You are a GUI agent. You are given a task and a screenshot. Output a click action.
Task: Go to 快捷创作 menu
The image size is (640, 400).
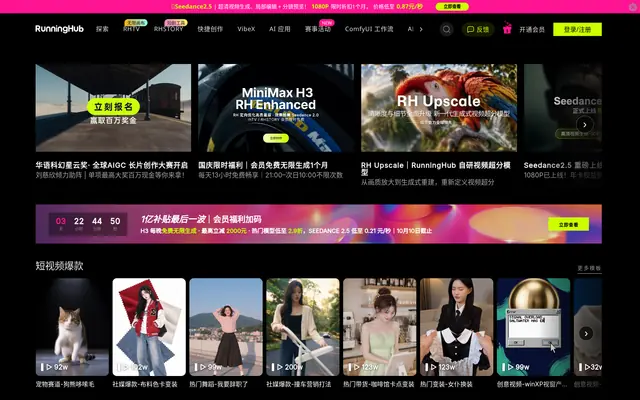(210, 29)
